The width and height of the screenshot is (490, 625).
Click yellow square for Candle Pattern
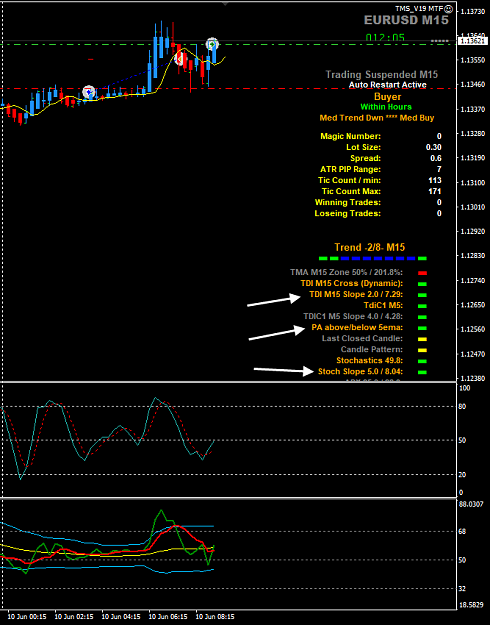[422, 350]
